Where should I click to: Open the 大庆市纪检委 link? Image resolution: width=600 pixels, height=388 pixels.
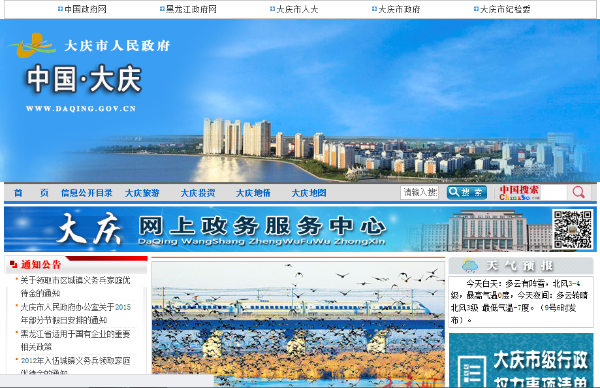coord(505,9)
